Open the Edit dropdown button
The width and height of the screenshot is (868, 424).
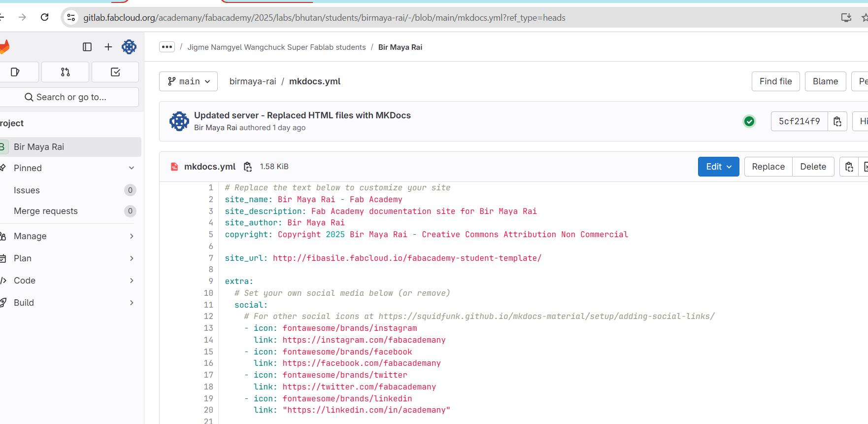tap(718, 167)
